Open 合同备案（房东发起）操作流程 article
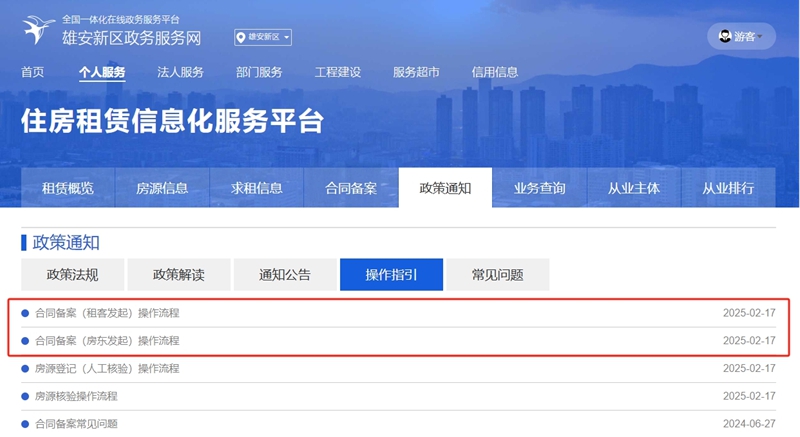 (x=107, y=341)
